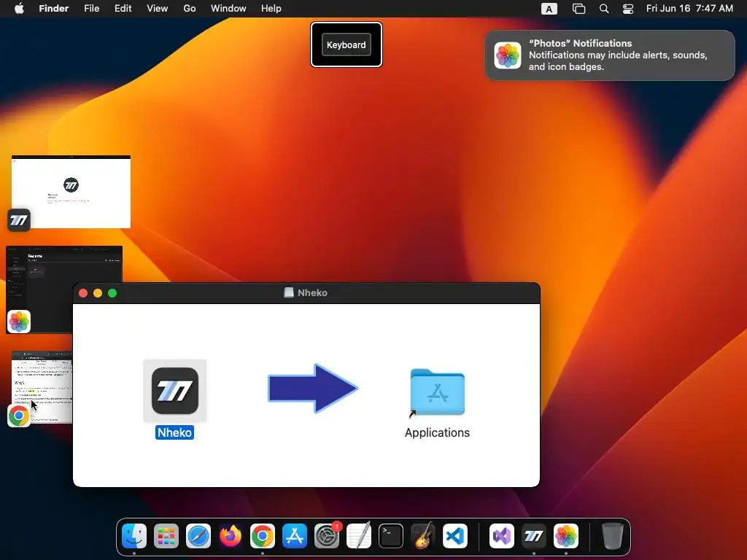Viewport: 747px width, 560px height.
Task: Open the Window menu
Action: pos(228,9)
